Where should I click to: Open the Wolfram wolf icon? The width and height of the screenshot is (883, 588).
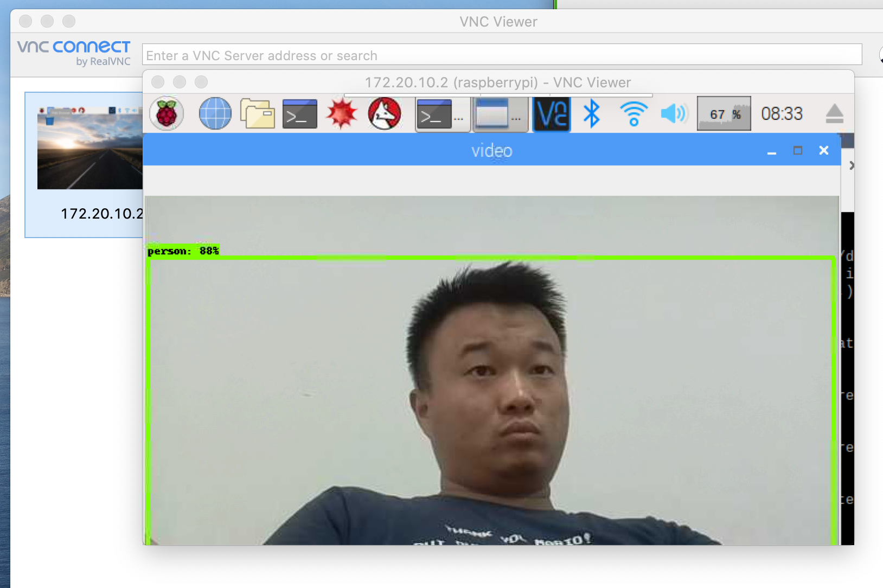(385, 114)
